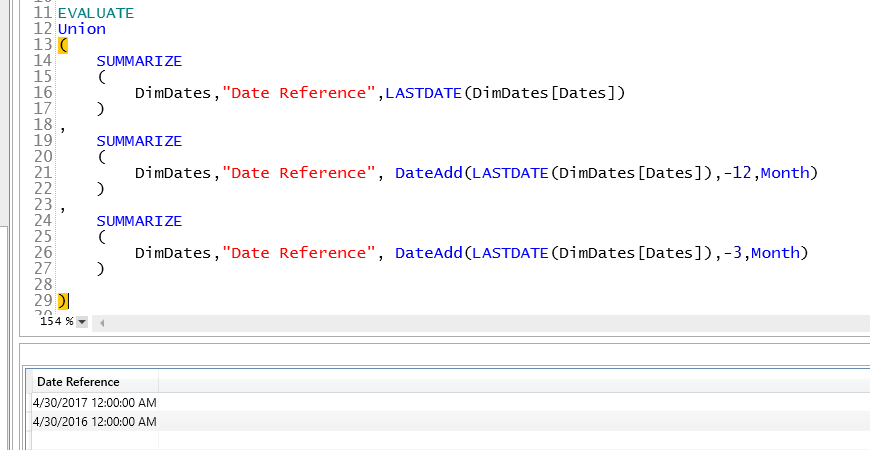Click the highlighted closing parenthesis on line 29
The height and width of the screenshot is (450, 870).
(x=63, y=301)
